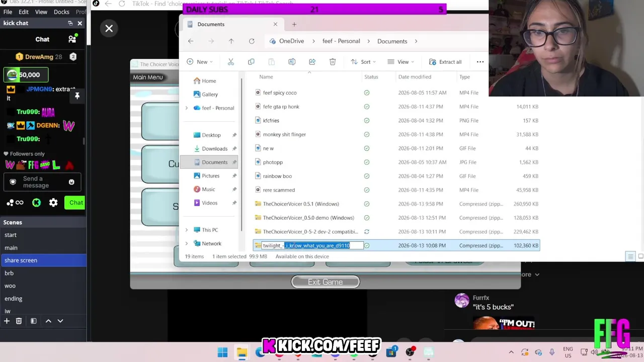This screenshot has width=644, height=362.
Task: Click the green Chat send button
Action: [x=75, y=203]
